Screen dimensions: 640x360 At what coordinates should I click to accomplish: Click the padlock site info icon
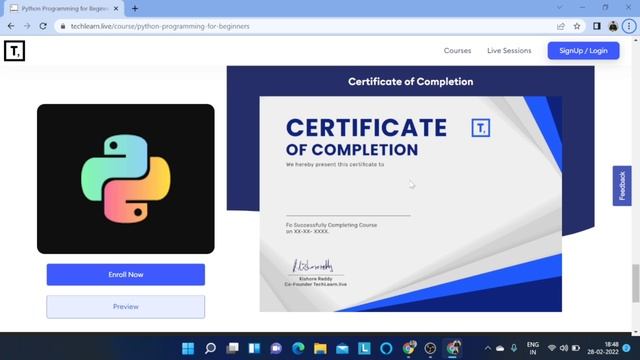click(x=62, y=26)
